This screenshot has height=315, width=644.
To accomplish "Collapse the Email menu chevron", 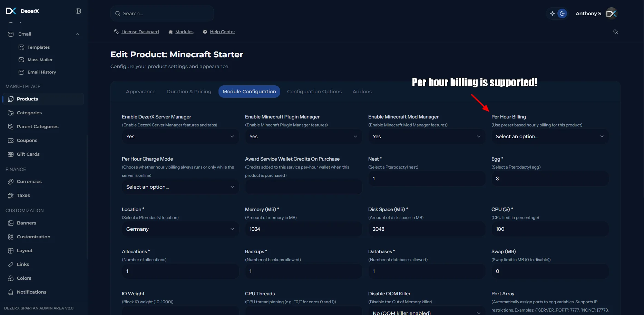I will (77, 34).
